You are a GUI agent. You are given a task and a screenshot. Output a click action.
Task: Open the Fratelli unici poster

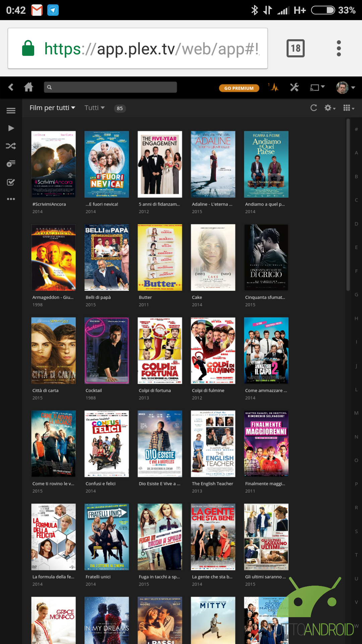107,537
